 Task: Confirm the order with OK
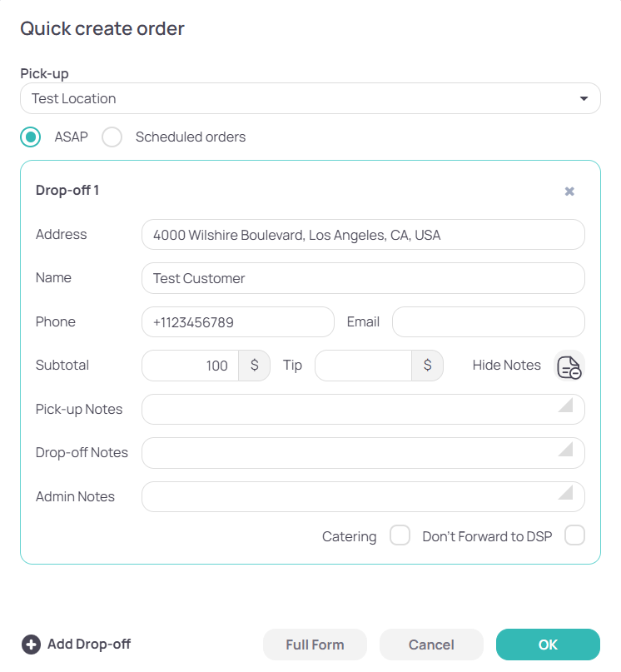tap(548, 645)
